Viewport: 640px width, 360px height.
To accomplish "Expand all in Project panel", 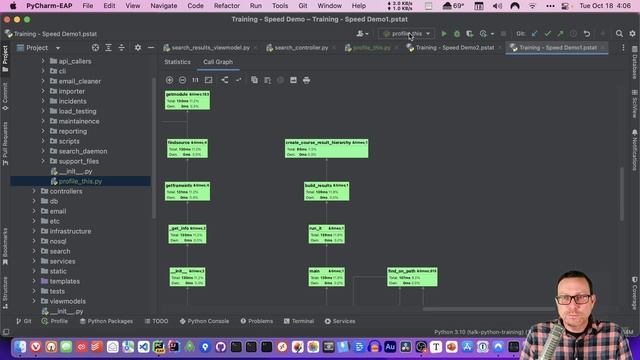I will (x=108, y=48).
